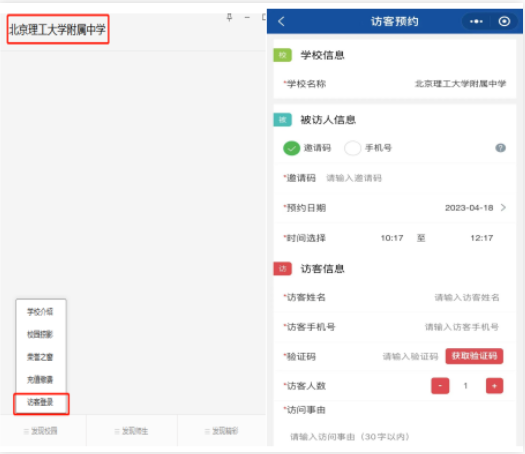The height and width of the screenshot is (454, 525).
Task: Click the green 校 school info badge
Action: point(283,55)
